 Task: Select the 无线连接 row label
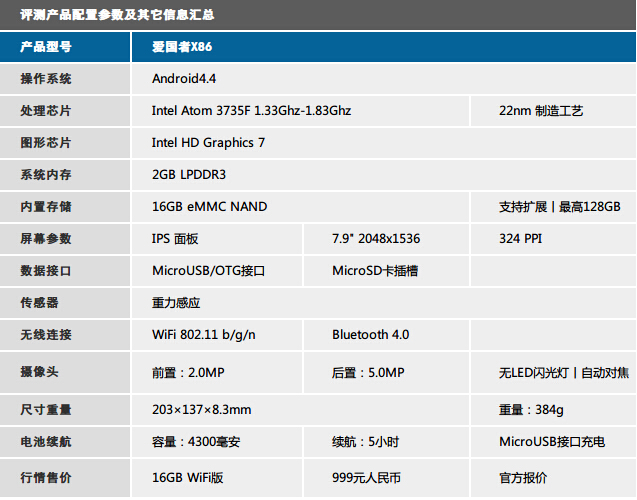(x=46, y=335)
